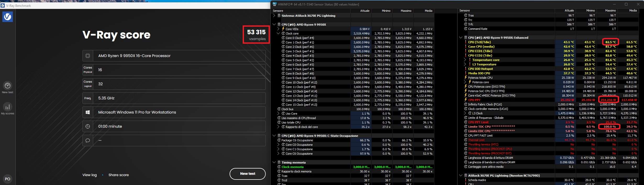Viewport: 644px width, 185px height.
Task: Collapse ASRock X670E Nuvoton NCT6799D section
Action: point(461,176)
